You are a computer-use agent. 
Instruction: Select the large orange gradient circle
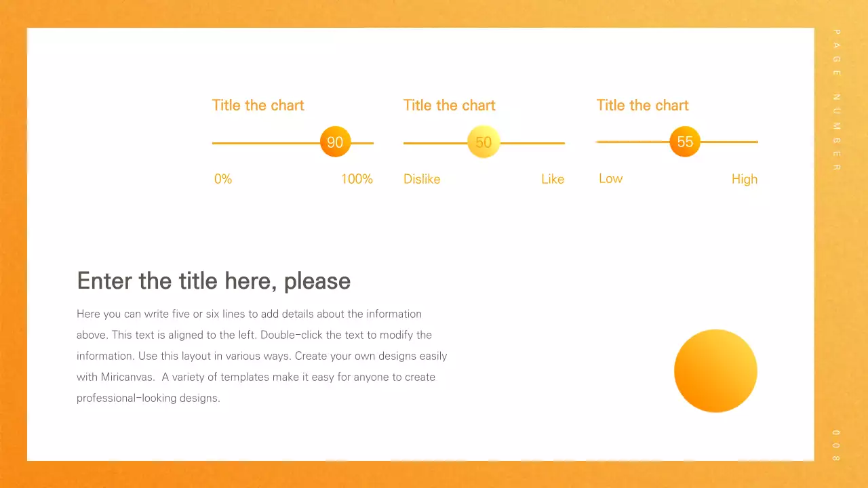(x=715, y=371)
